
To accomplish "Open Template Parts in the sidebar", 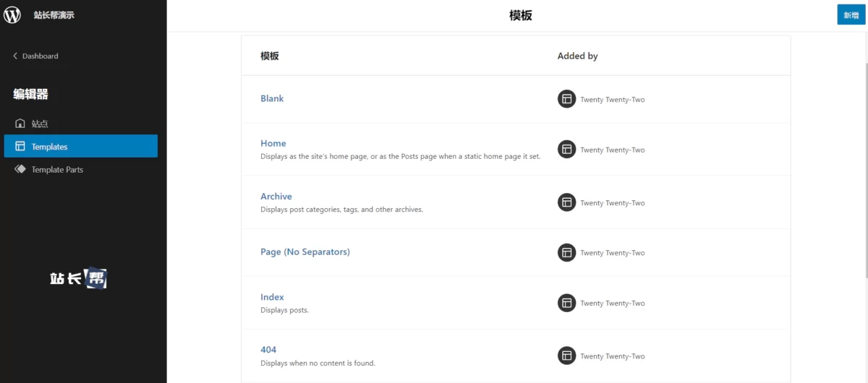I will point(57,170).
